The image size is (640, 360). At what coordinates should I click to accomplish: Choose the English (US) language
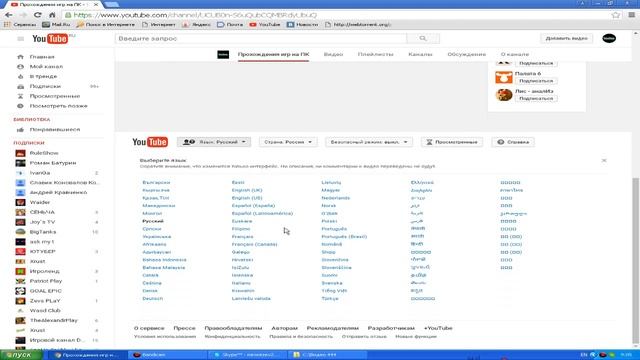coord(247,198)
